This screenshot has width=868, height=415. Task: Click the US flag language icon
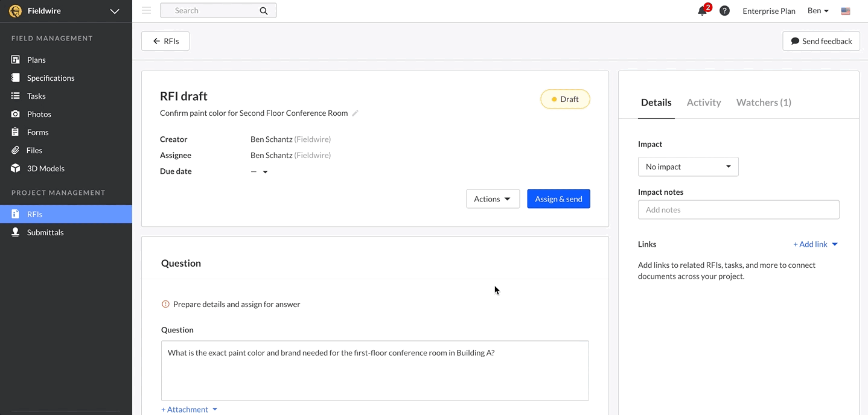click(846, 11)
